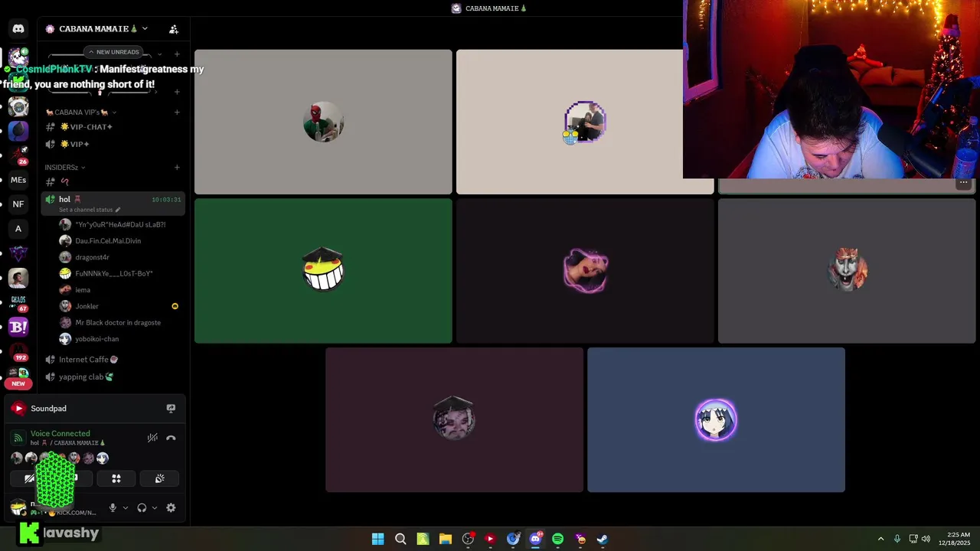Click the Soundpad stream screen icon

click(171, 409)
